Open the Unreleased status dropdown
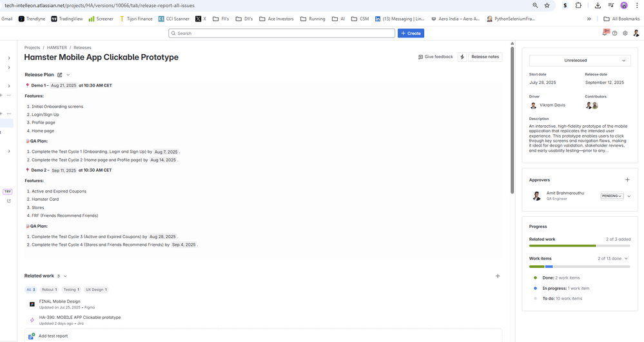Viewport: 644px width, 342px height. pyautogui.click(x=580, y=61)
